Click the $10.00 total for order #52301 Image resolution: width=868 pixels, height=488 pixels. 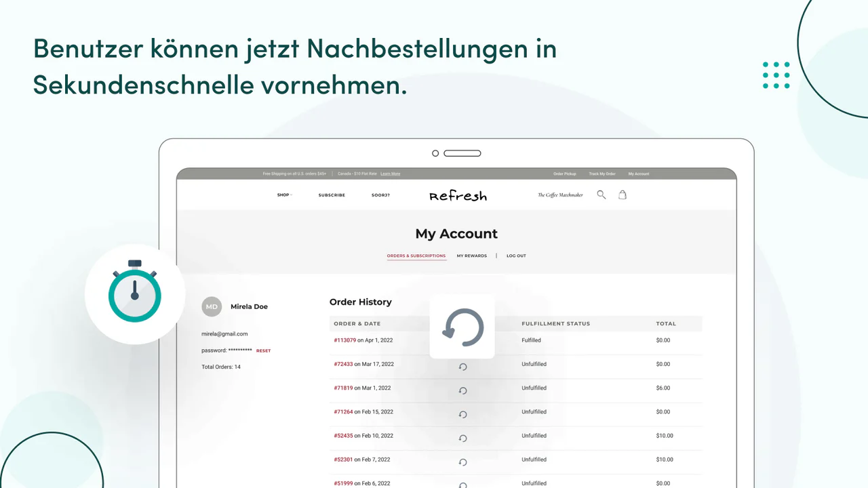click(665, 460)
